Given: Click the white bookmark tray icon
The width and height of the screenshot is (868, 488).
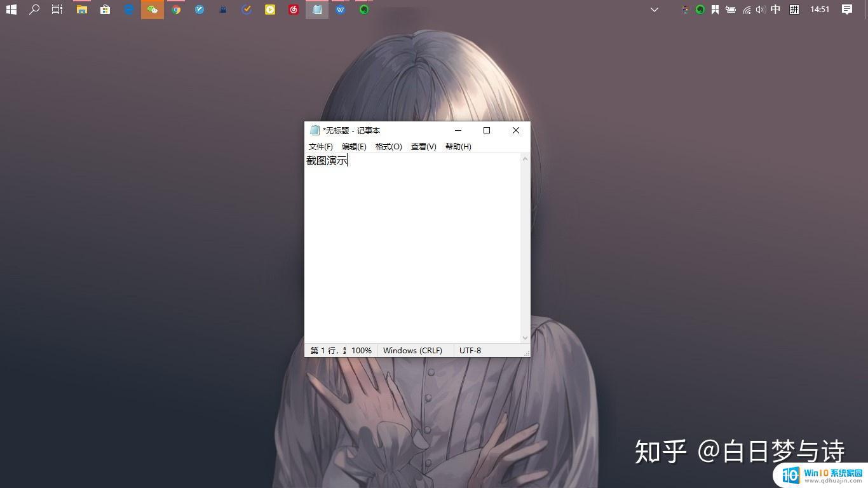Looking at the screenshot, I should click(715, 10).
